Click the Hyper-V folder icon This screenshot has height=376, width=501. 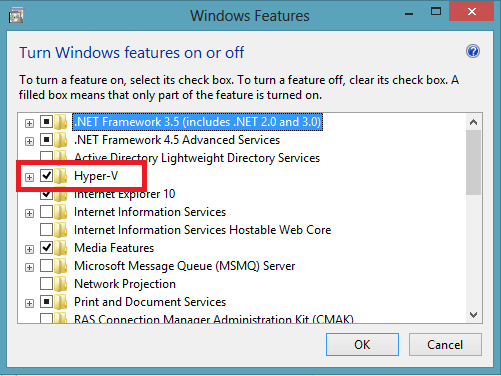tap(61, 176)
